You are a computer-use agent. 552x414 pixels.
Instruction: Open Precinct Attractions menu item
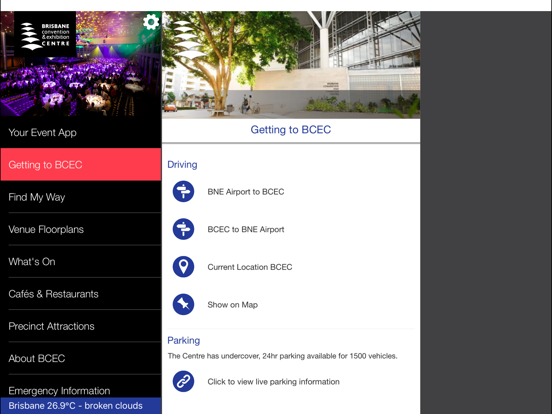[81, 326]
